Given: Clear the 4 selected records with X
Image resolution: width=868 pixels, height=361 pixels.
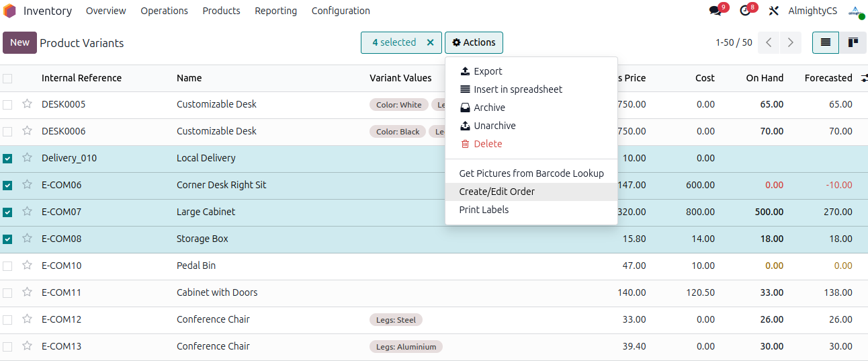Looking at the screenshot, I should (431, 42).
